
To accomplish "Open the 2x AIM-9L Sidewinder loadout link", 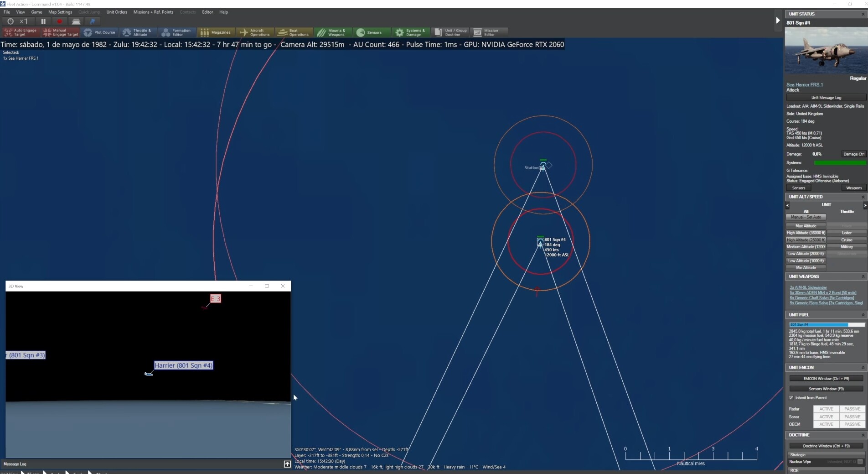I will point(809,287).
